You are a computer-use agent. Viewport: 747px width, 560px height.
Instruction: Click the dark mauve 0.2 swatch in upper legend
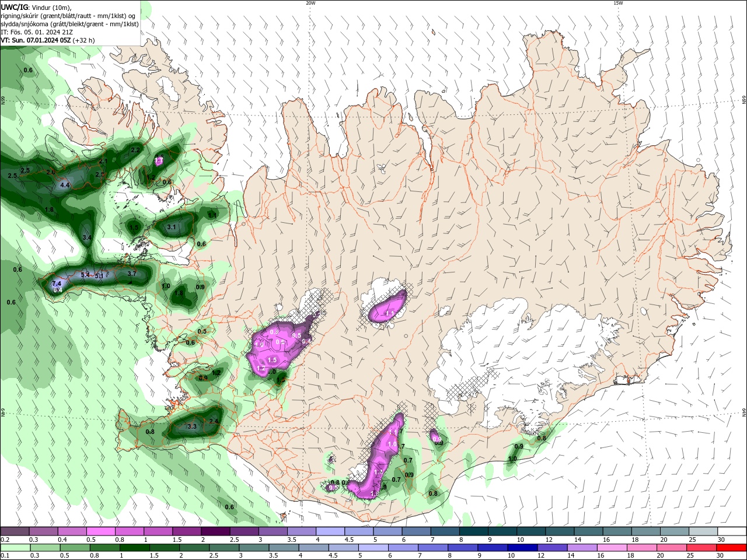(15, 531)
